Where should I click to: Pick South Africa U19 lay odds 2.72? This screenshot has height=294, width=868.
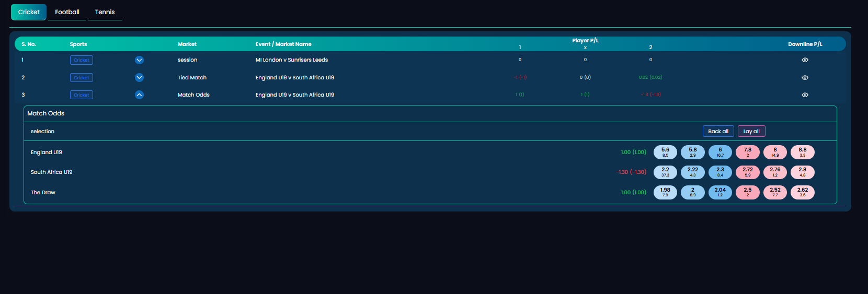748,172
